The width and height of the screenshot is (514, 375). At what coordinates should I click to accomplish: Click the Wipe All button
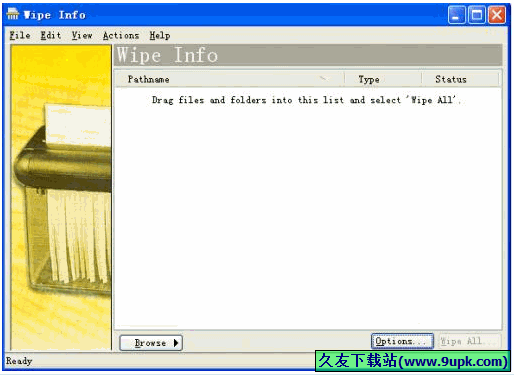(x=470, y=341)
